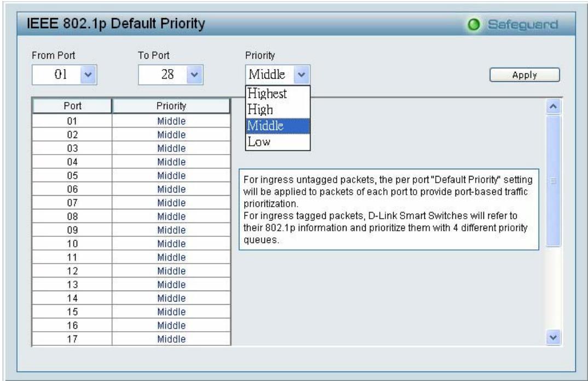Open the To Port dropdown arrow
588x381 pixels.
pyautogui.click(x=194, y=75)
